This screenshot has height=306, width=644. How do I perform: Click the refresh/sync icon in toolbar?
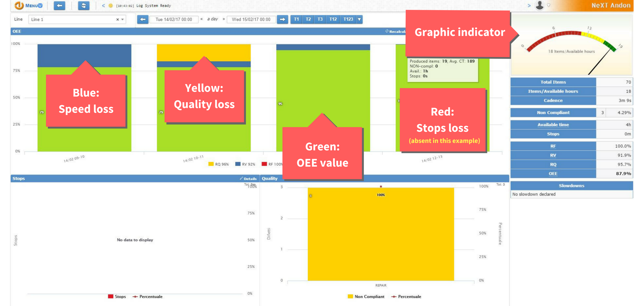[x=84, y=5]
